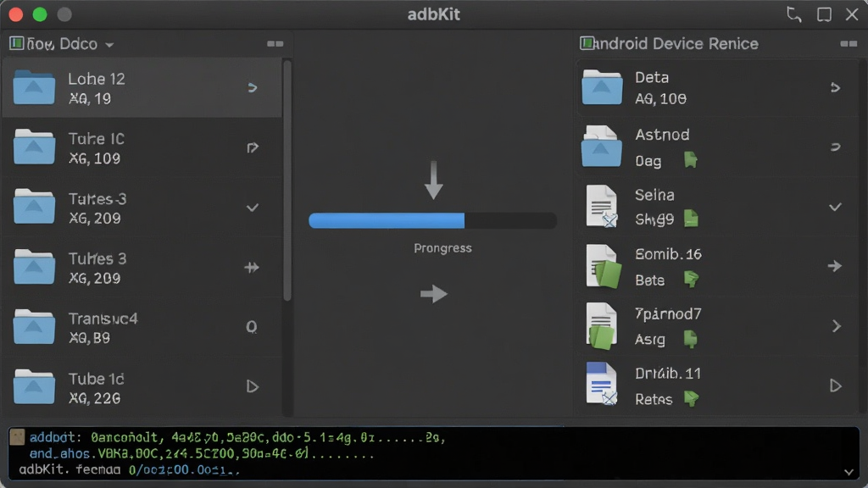Open the Astnod folder icon
This screenshot has height=488, width=868.
click(x=602, y=147)
